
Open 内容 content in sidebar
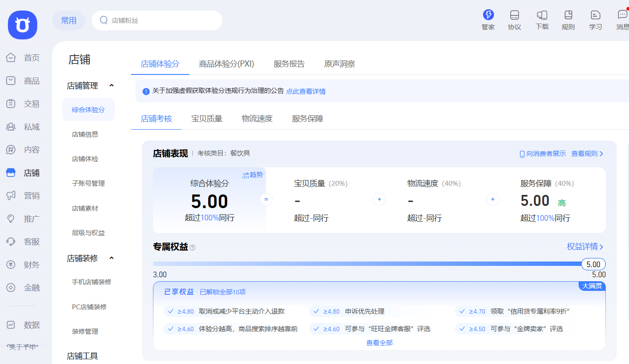pyautogui.click(x=23, y=150)
